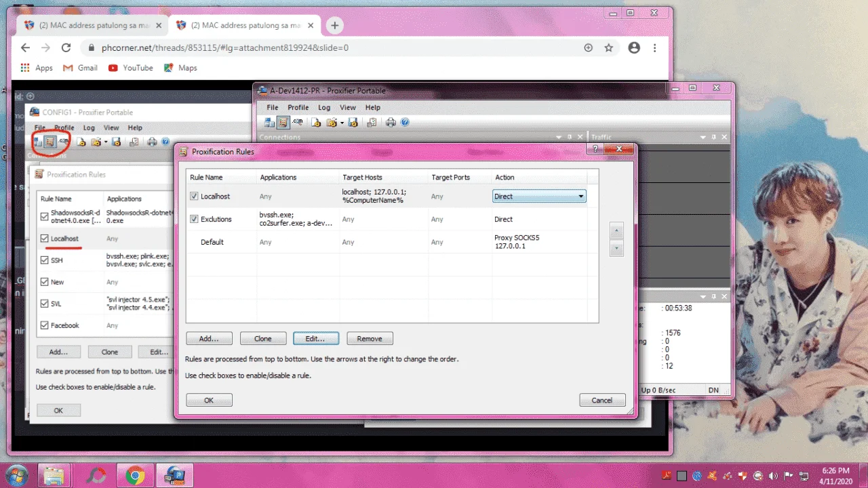Click Edit... button in front Proxification Rules dialog

coord(316,338)
